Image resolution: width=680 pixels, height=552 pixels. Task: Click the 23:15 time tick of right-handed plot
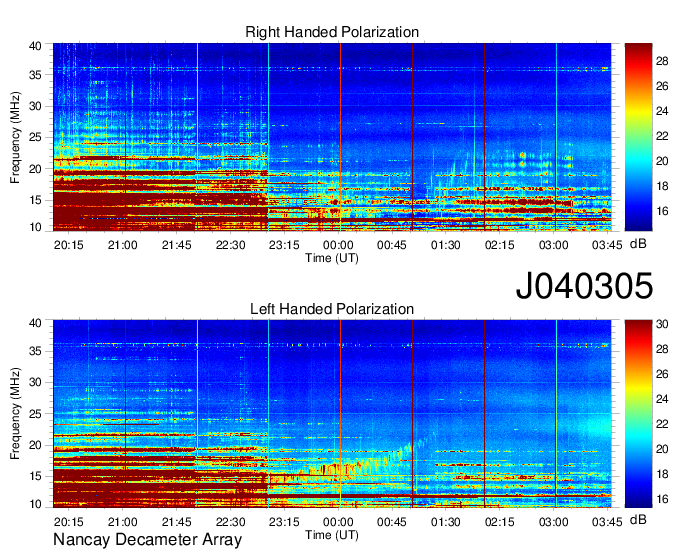click(284, 245)
